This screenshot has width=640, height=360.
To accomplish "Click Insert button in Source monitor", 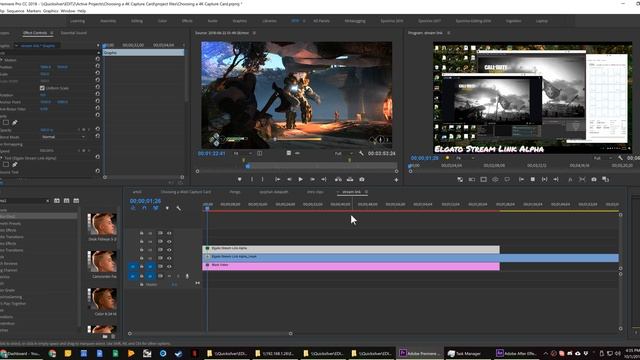I will coord(338,179).
